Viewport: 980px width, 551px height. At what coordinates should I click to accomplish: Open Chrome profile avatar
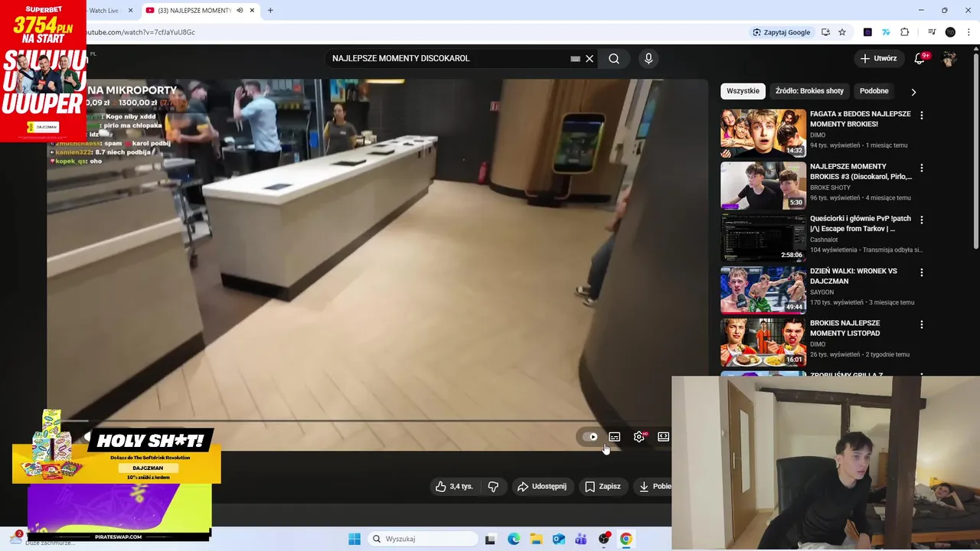point(950,32)
